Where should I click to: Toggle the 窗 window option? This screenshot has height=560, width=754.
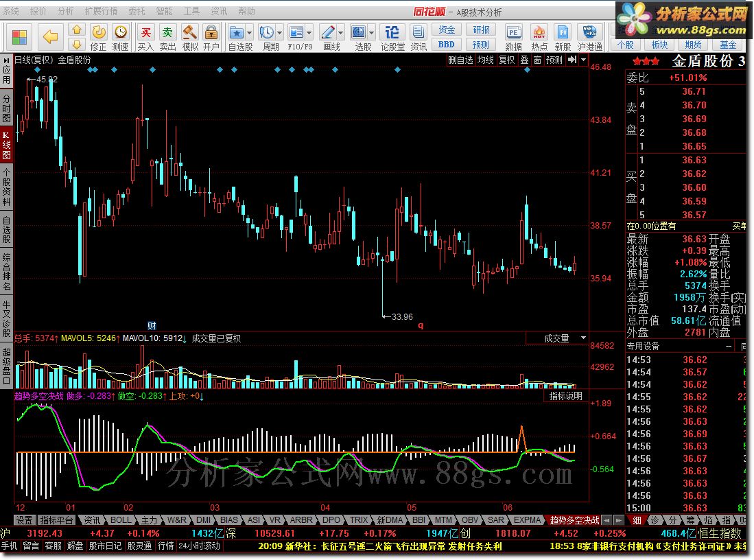point(537,60)
